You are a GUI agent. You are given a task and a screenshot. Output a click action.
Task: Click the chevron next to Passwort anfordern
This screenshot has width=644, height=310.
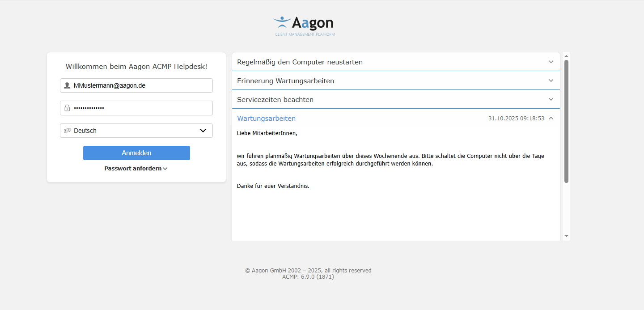[165, 169]
